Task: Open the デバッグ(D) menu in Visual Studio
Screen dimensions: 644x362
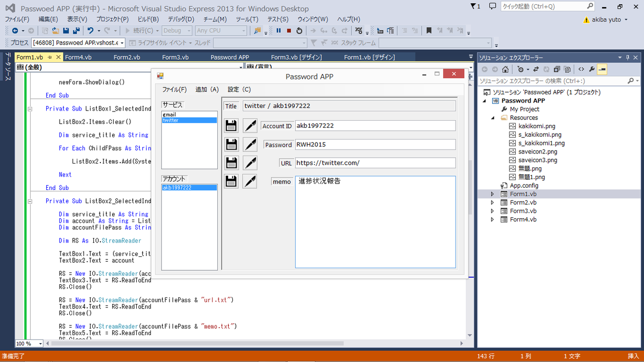Action: (x=181, y=19)
